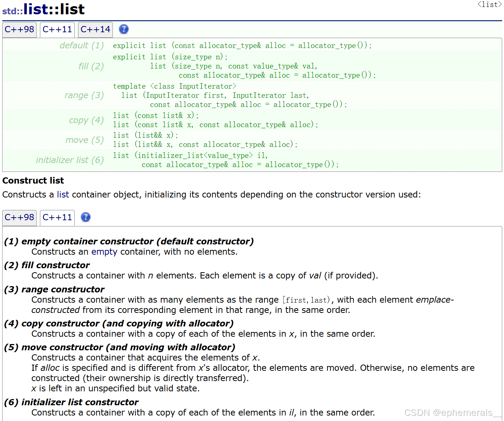This screenshot has height=421, width=504.
Task: Click the "initializer list (6)" prototype label
Action: 70,160
